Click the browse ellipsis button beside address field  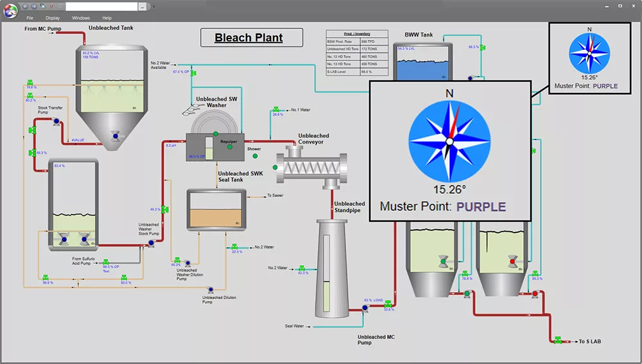coord(142,6)
